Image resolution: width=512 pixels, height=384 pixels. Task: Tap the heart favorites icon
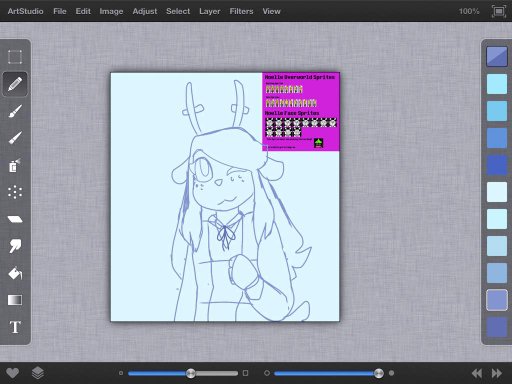pyautogui.click(x=13, y=373)
